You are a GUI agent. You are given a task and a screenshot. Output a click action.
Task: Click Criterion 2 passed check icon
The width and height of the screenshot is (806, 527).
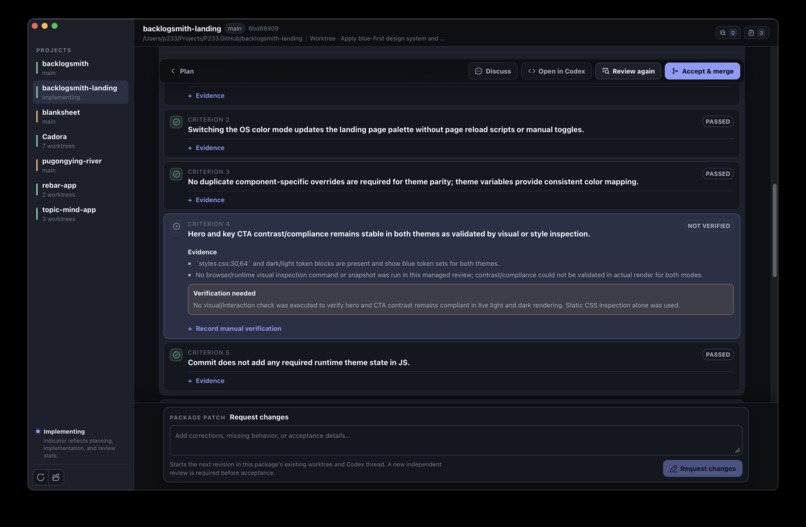click(x=176, y=122)
